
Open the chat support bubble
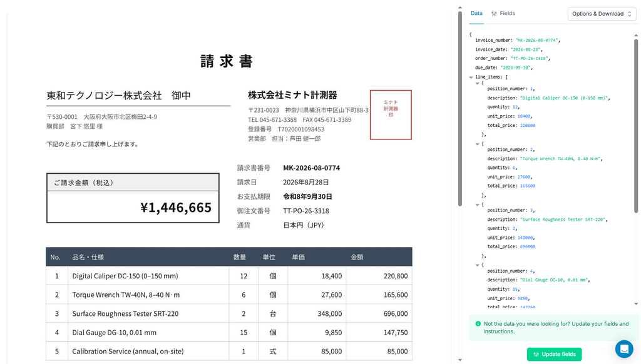click(624, 349)
